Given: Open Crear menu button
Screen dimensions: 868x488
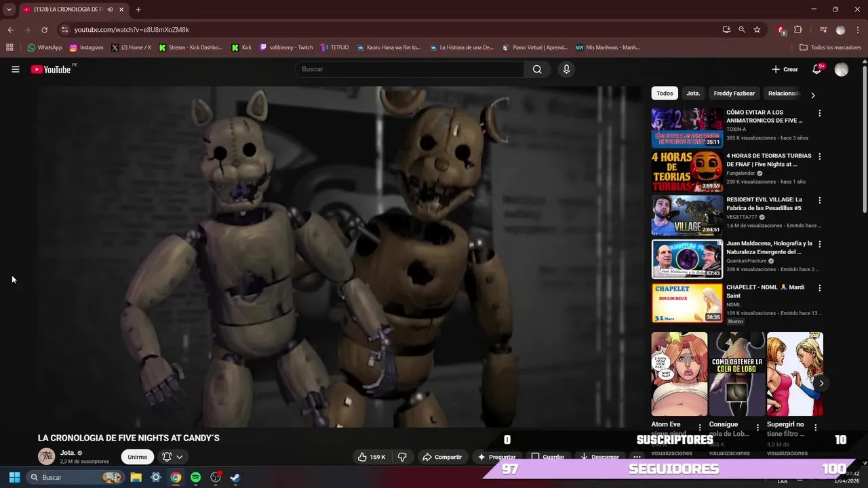Looking at the screenshot, I should click(x=785, y=69).
